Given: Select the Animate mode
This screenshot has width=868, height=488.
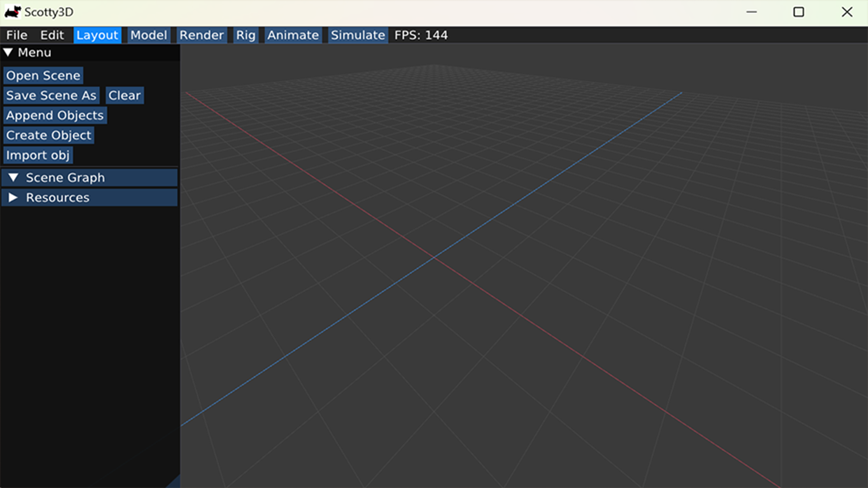Looking at the screenshot, I should (292, 35).
